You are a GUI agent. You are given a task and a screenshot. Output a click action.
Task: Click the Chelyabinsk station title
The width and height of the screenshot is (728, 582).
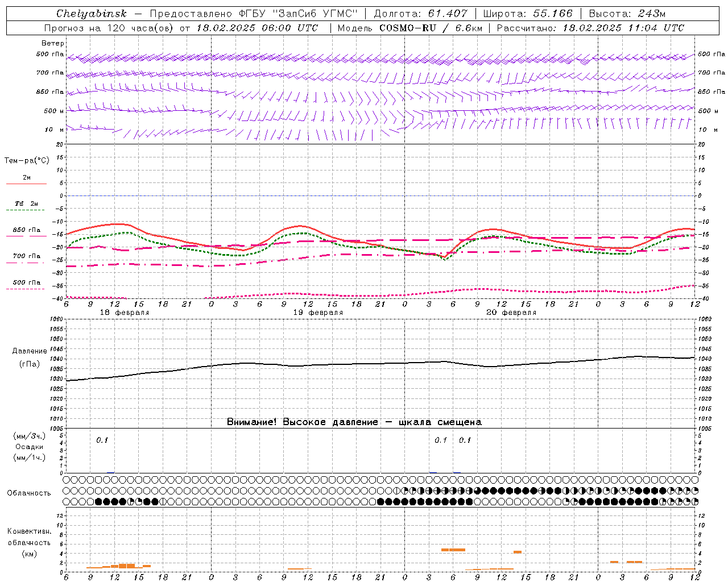point(91,14)
